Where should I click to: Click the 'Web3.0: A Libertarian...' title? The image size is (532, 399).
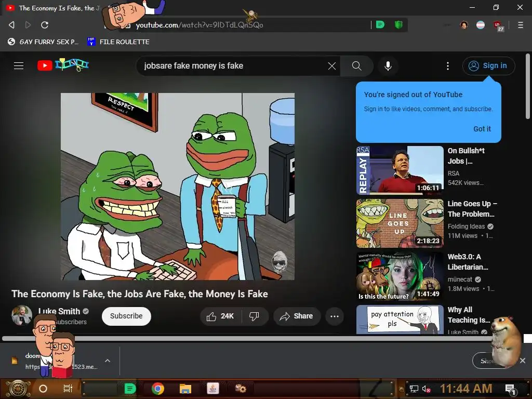coord(468,262)
